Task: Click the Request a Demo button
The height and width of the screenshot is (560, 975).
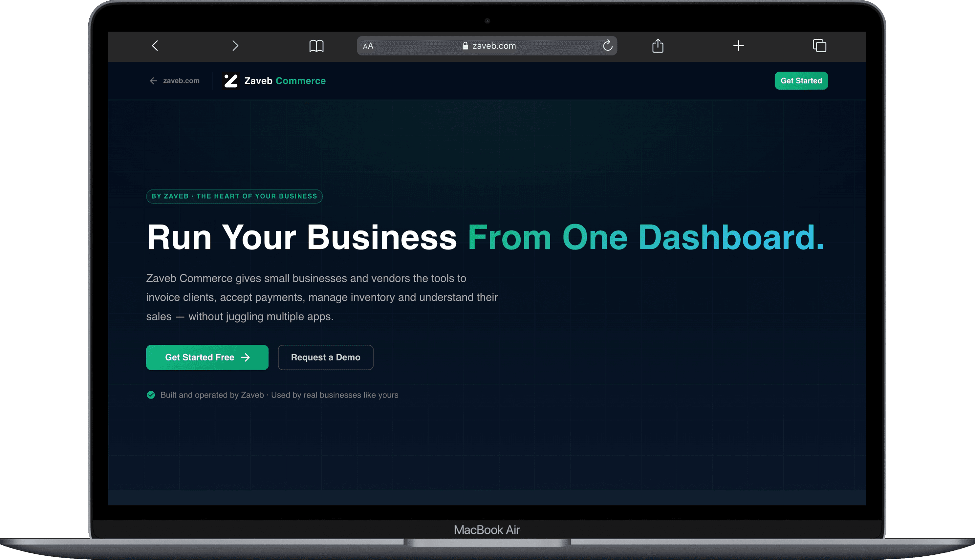Action: point(325,357)
